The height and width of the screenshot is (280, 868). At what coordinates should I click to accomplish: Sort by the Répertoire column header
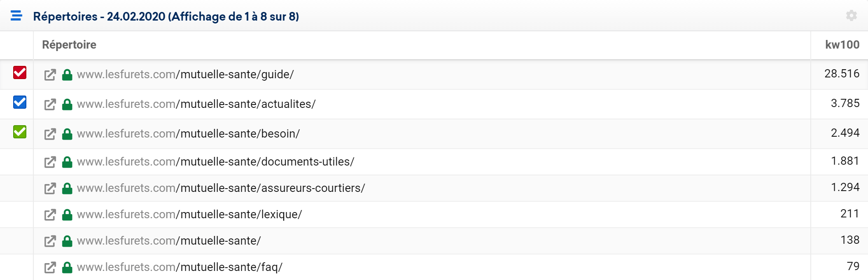pos(69,44)
